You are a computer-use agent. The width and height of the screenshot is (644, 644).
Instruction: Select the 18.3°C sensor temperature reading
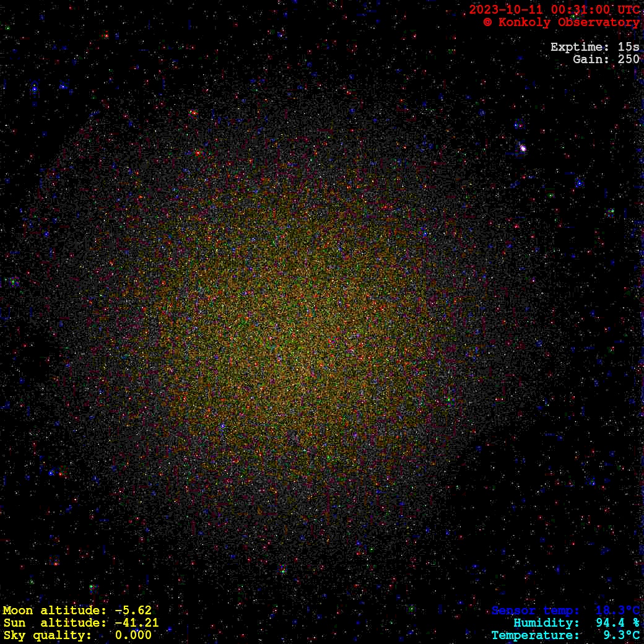[617, 611]
